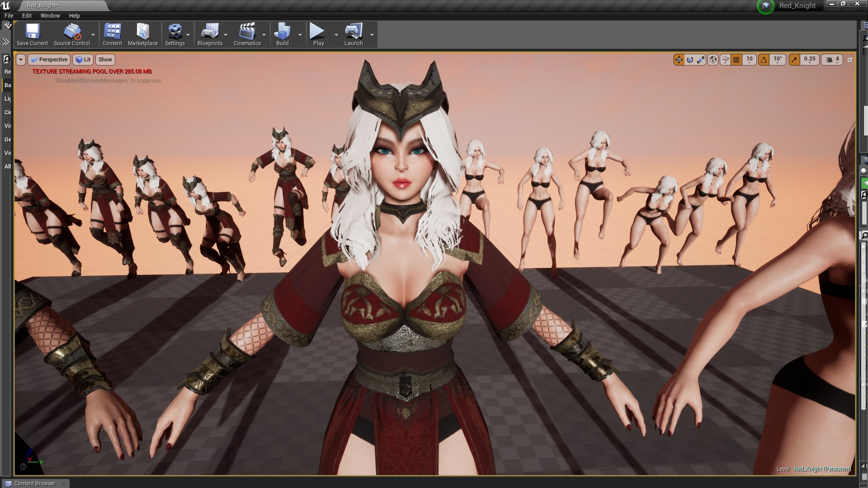
Task: Expand Build options dropdown arrow
Action: (x=300, y=35)
